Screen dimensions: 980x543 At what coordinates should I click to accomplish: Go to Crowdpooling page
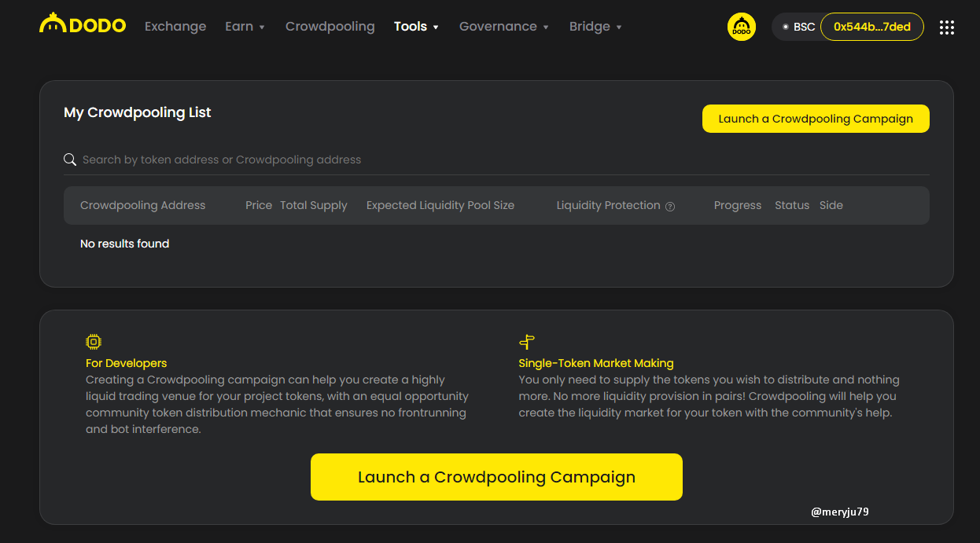pos(330,27)
